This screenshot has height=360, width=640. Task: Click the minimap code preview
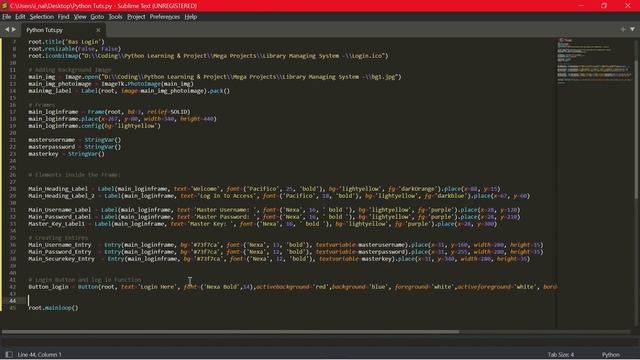(595, 61)
